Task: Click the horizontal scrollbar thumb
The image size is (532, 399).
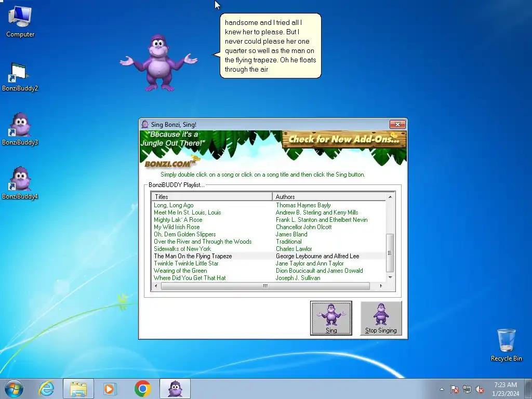Action: [x=265, y=286]
